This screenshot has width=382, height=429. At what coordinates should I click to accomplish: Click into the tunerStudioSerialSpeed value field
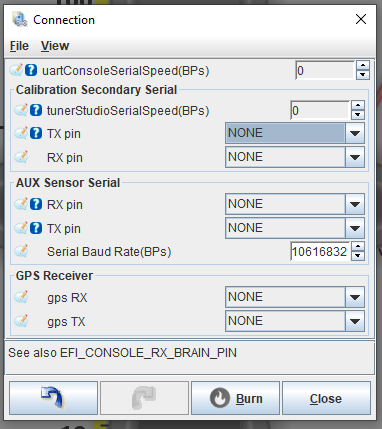(x=320, y=110)
